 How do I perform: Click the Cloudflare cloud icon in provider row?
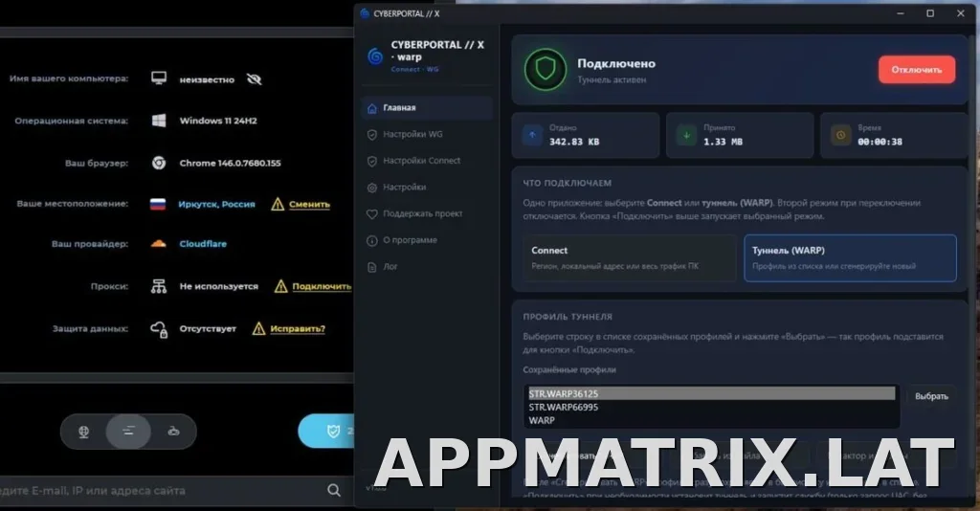tap(159, 244)
